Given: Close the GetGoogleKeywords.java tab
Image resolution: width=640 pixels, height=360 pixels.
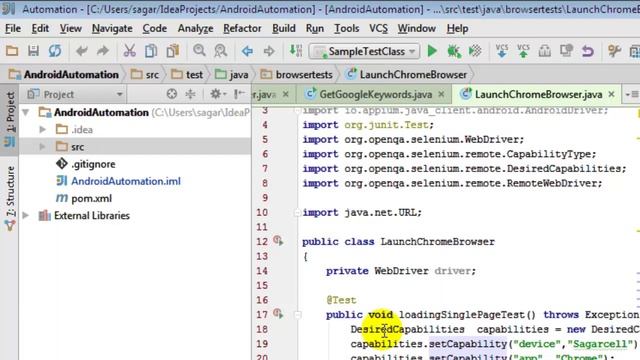Looking at the screenshot, I should [441, 94].
